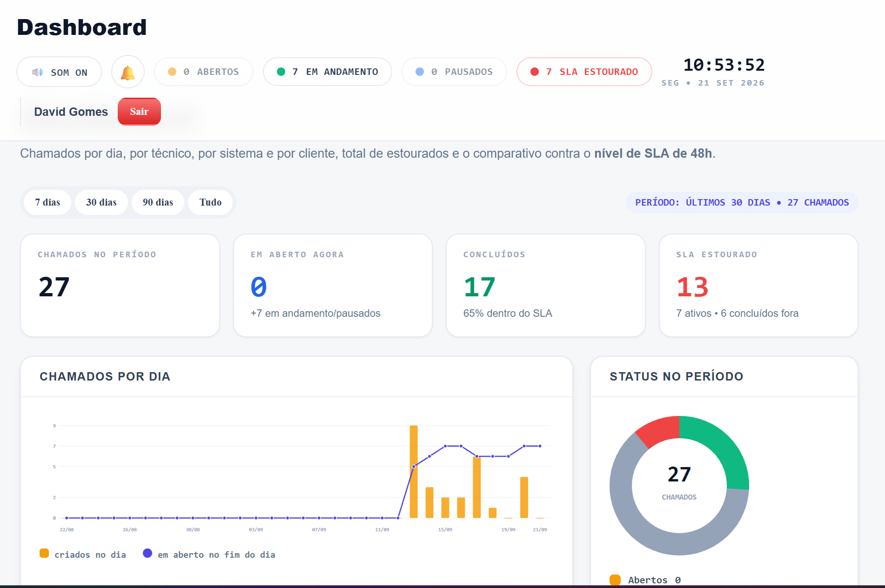Open the Em Aberto Agora card
This screenshot has height=588, width=885.
(x=333, y=285)
